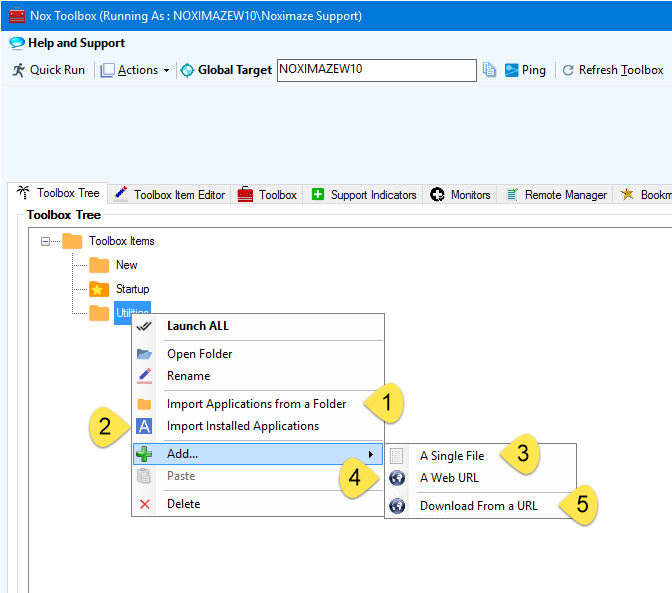Click the Remote Manager list icon
This screenshot has width=672, height=593.
[512, 195]
